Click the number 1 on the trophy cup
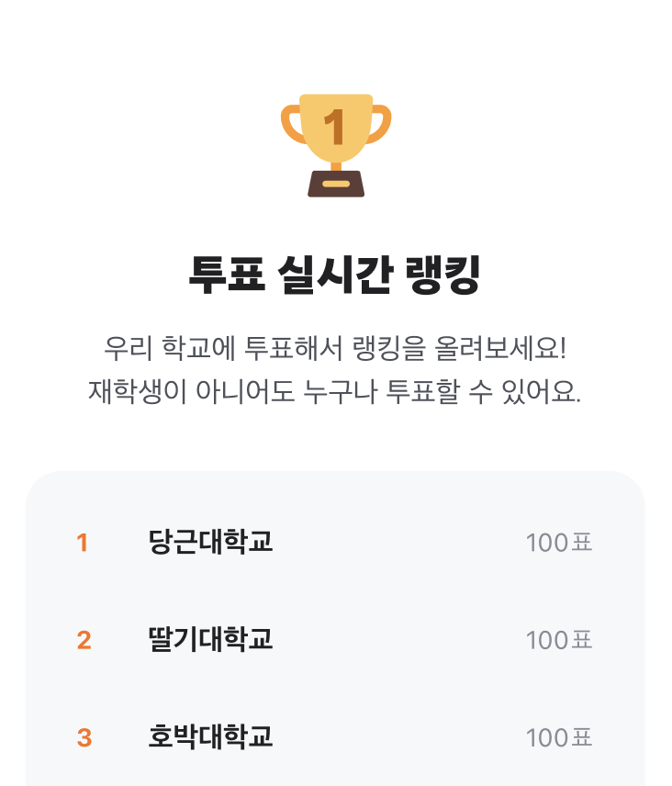The image size is (672, 786). point(334,128)
